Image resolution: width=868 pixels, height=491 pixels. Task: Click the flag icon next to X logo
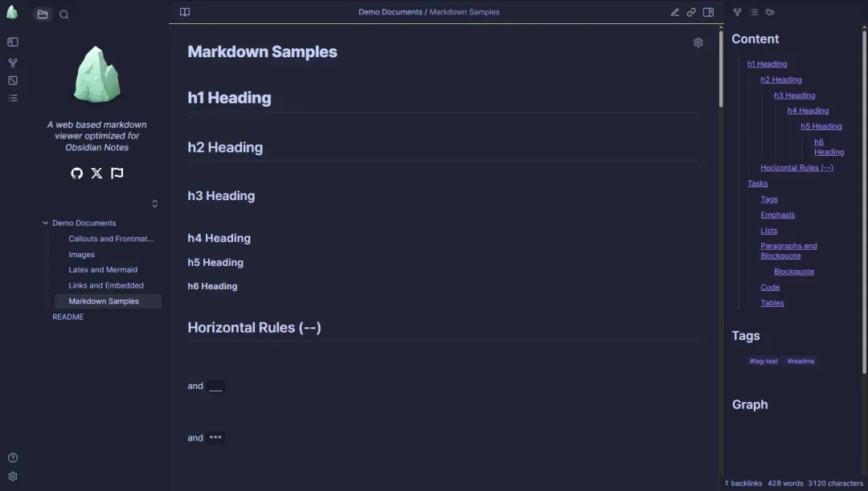pyautogui.click(x=117, y=174)
